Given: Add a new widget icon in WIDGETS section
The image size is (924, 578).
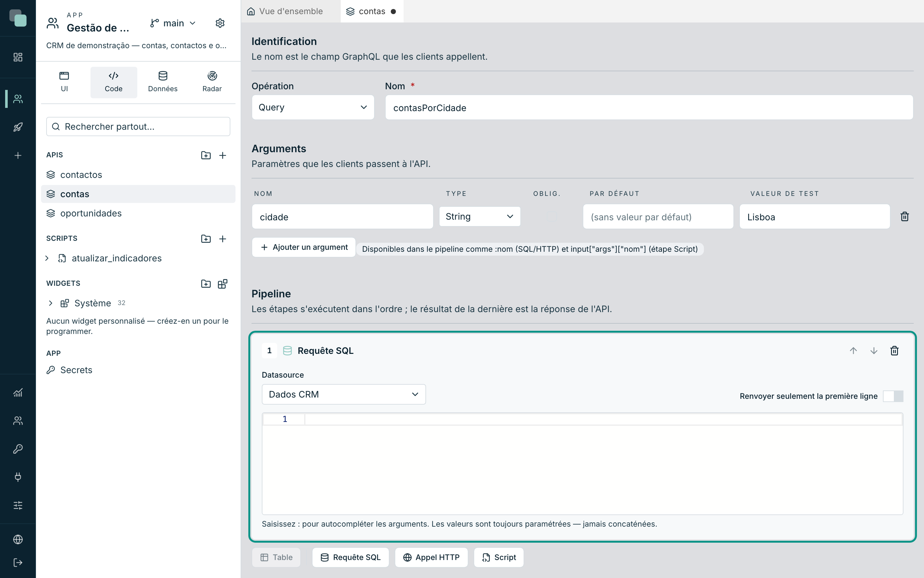Looking at the screenshot, I should click(x=223, y=284).
